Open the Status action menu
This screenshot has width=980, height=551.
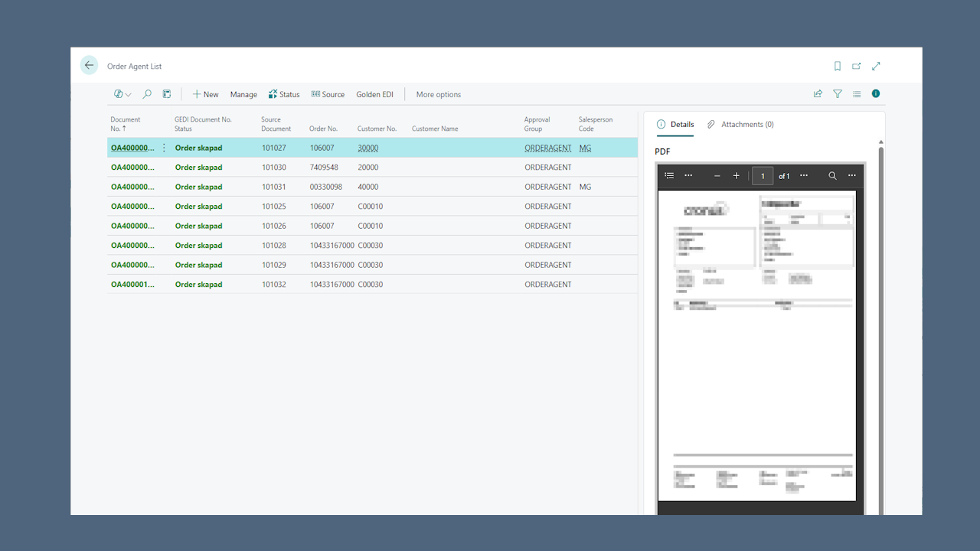pyautogui.click(x=284, y=94)
